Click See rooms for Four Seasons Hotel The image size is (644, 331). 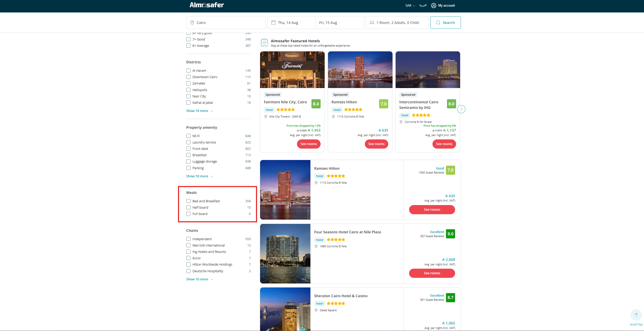(432, 273)
